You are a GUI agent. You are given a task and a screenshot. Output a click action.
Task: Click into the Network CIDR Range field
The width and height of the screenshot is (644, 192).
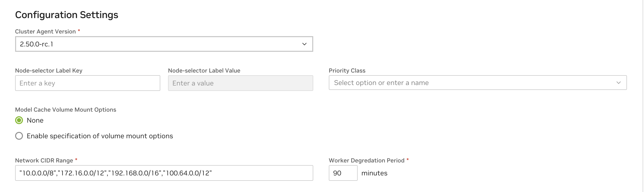[x=164, y=173]
